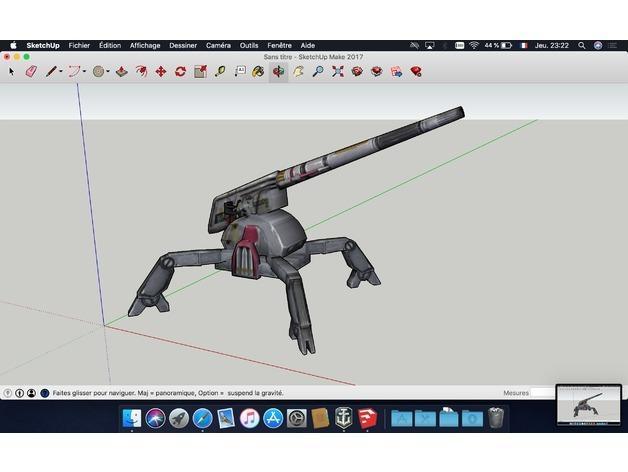Click the clock showing Jeu. 23:22
This screenshot has height=472, width=628.
[552, 45]
